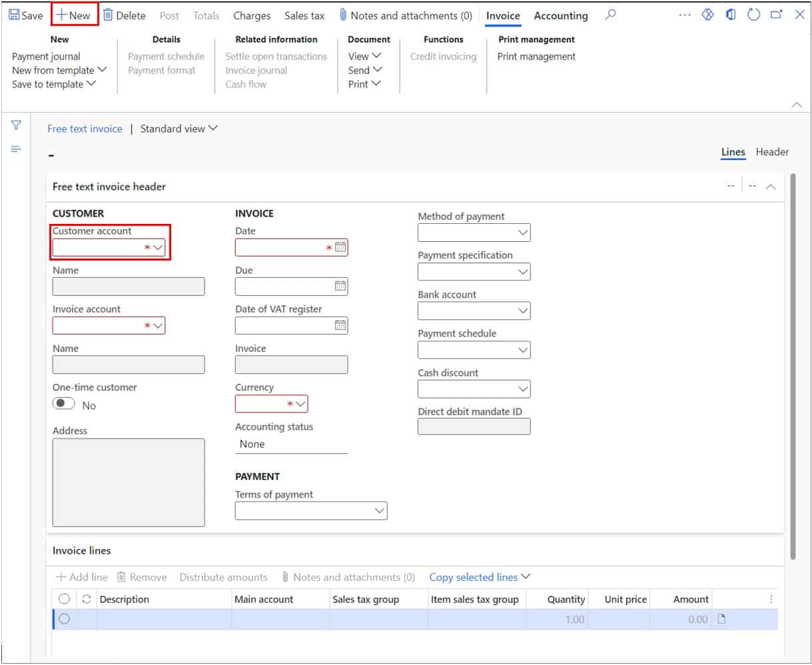Create a record with the New button
The width and height of the screenshot is (812, 665).
(73, 15)
